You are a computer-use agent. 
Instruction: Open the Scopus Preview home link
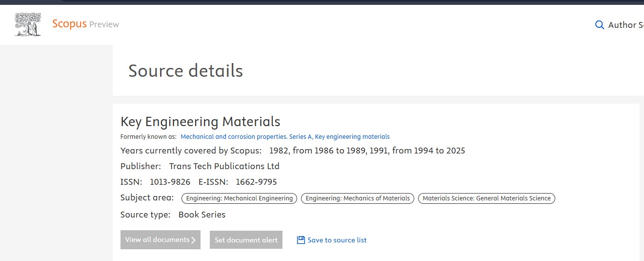tap(85, 24)
